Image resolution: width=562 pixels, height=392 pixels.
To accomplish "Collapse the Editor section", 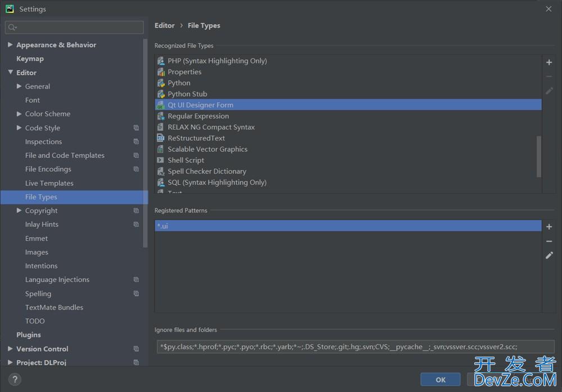I will tap(10, 72).
